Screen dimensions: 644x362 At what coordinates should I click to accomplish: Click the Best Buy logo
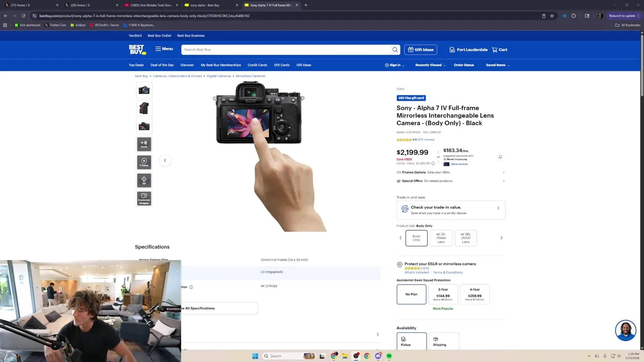[x=137, y=49]
